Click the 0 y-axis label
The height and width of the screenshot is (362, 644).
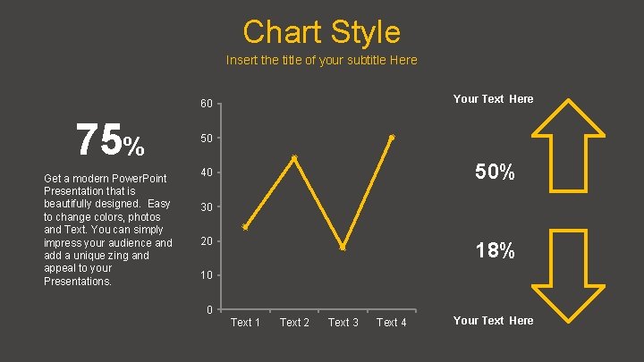(x=209, y=310)
